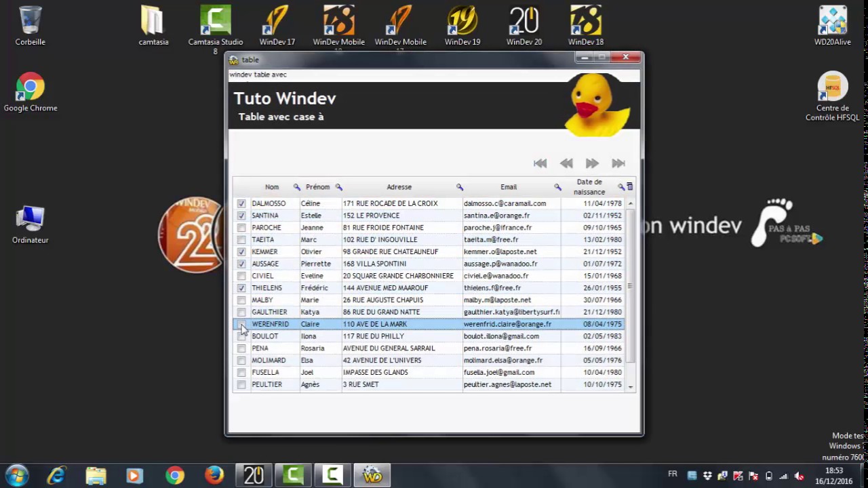
Task: Open the table options menu icon in the header corner
Action: tap(630, 186)
